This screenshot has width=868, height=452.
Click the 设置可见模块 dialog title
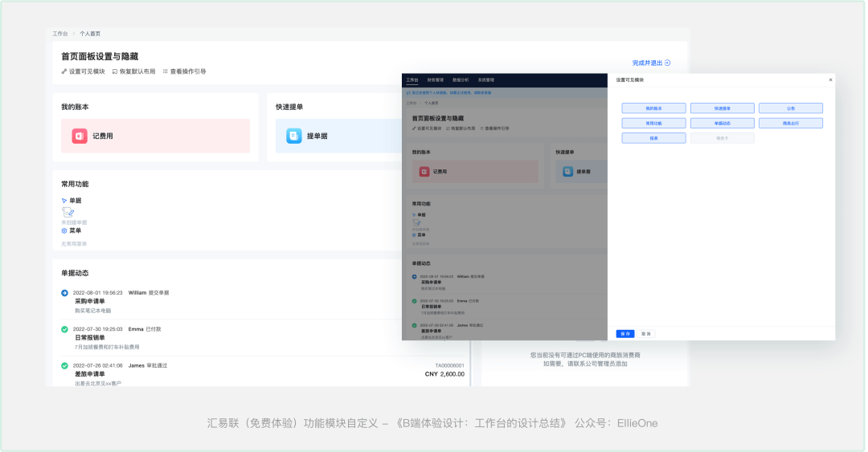click(x=630, y=80)
